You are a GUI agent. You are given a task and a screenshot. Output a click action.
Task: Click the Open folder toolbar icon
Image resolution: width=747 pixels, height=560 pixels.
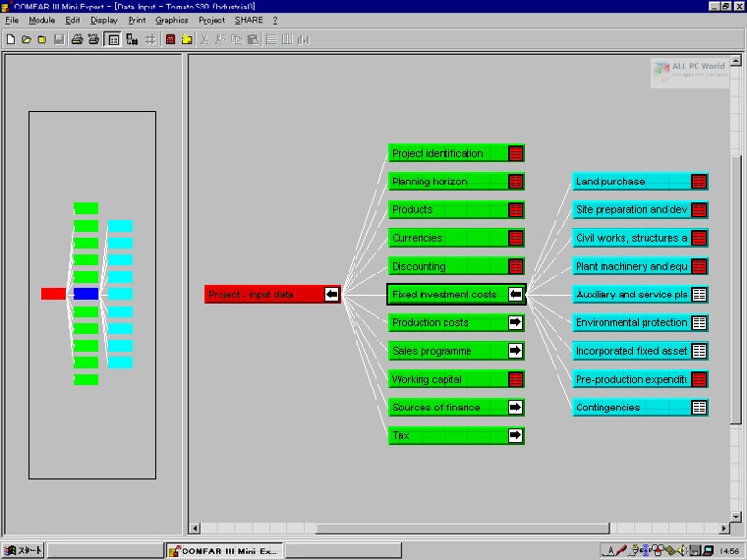[x=27, y=39]
